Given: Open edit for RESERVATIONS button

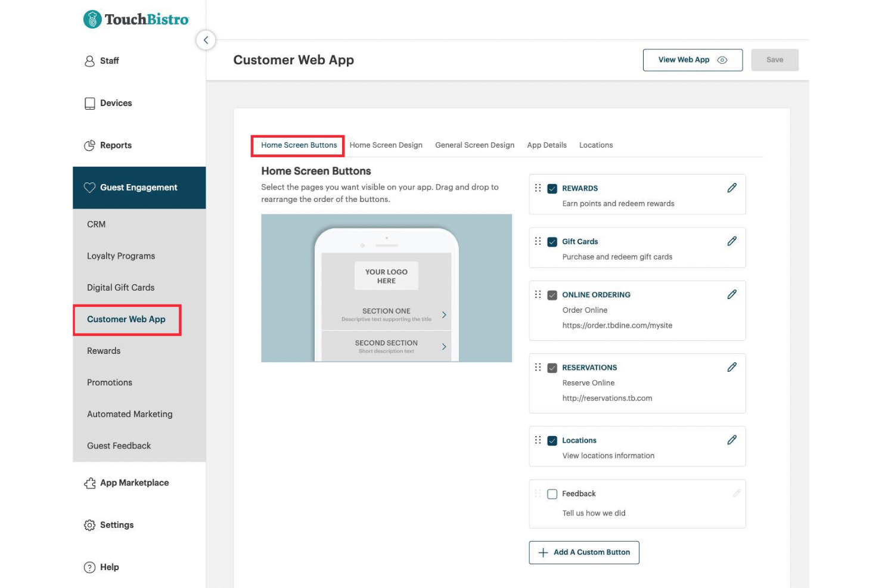Looking at the screenshot, I should tap(732, 367).
